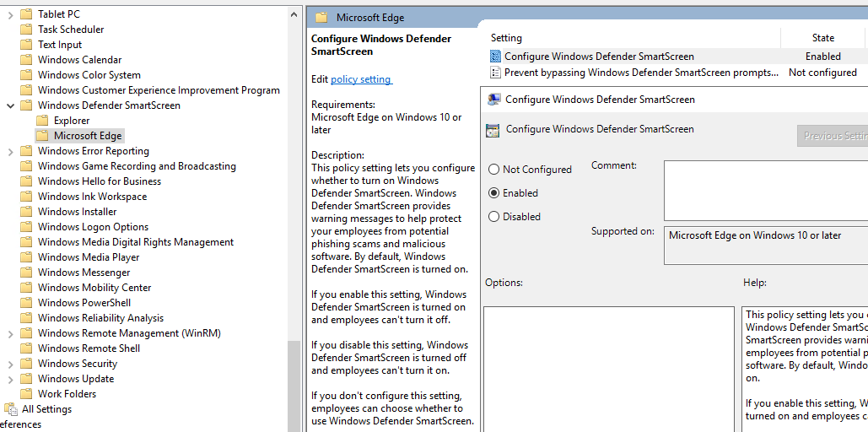This screenshot has width=868, height=432.
Task: Click the Comment text box
Action: [x=766, y=191]
